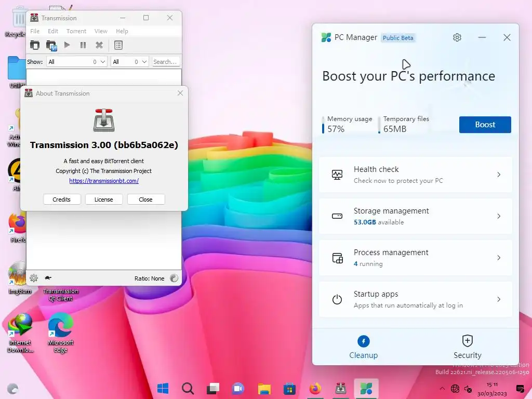Click Close in About Transmission
The image size is (532, 399).
145,199
